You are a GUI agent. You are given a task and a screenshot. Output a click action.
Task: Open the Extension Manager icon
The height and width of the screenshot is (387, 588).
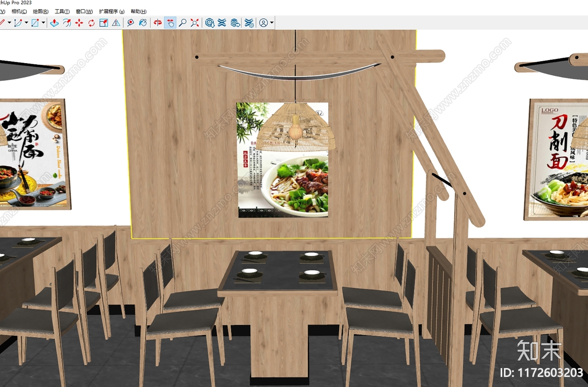pos(249,23)
